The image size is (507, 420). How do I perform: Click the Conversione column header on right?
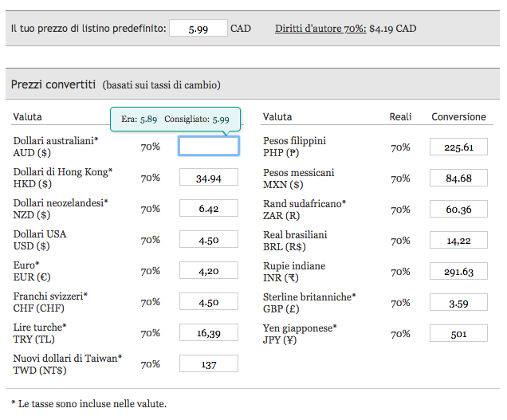pos(458,116)
